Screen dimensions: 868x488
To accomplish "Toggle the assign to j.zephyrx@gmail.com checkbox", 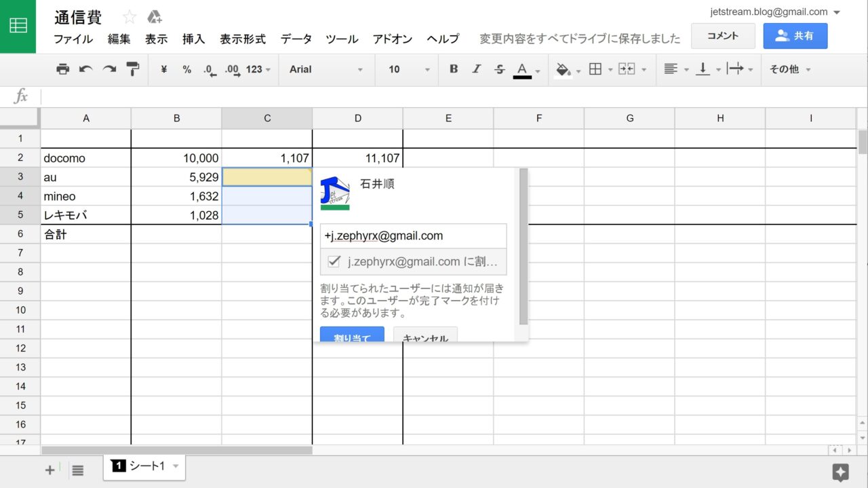I will pos(334,261).
